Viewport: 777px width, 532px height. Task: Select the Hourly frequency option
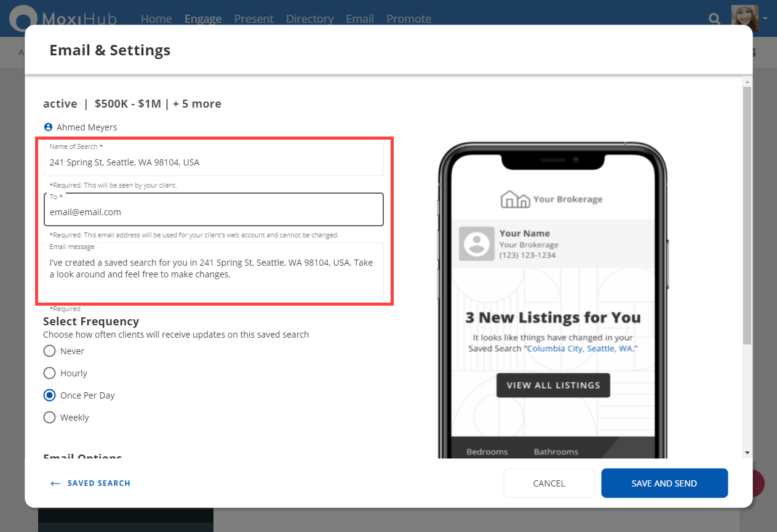[50, 373]
